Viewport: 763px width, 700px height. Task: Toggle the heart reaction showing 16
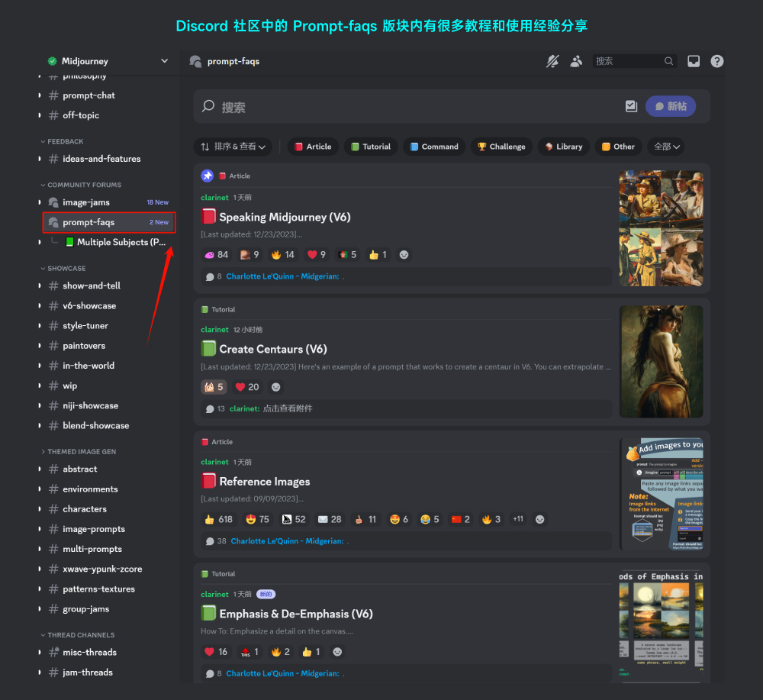[x=216, y=652]
